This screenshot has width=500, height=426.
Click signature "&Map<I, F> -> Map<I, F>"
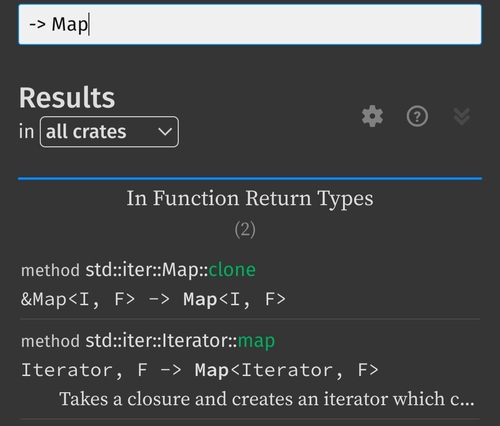(x=153, y=299)
